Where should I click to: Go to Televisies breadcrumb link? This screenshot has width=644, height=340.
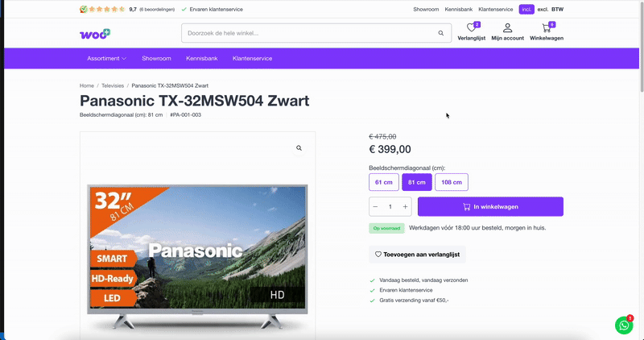(x=113, y=85)
